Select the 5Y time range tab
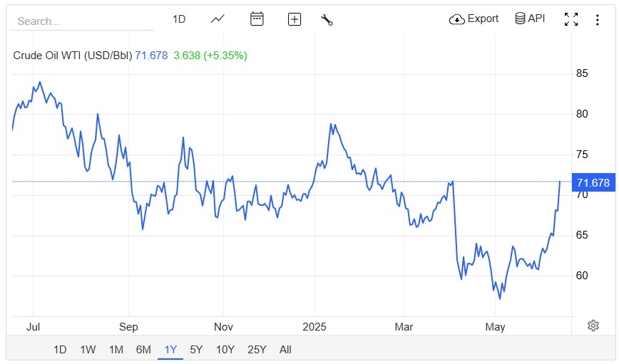619x364 pixels. (x=196, y=349)
